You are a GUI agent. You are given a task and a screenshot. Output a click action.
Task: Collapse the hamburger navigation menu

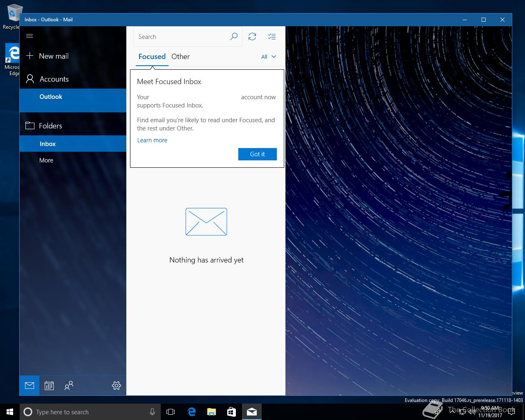click(30, 36)
